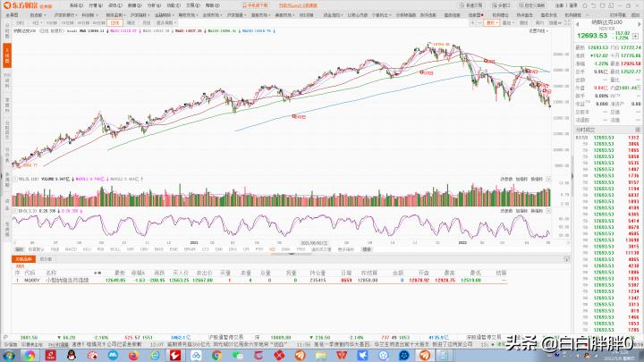Toggle fullscreen chart icon in toolbar
Viewport: 644px width, 362px height.
(567, 22)
